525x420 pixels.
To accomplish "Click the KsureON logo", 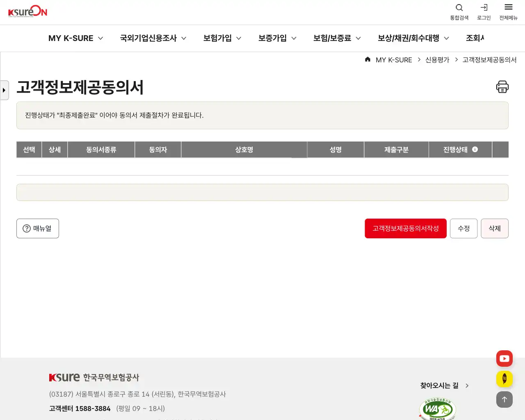I will (x=27, y=11).
